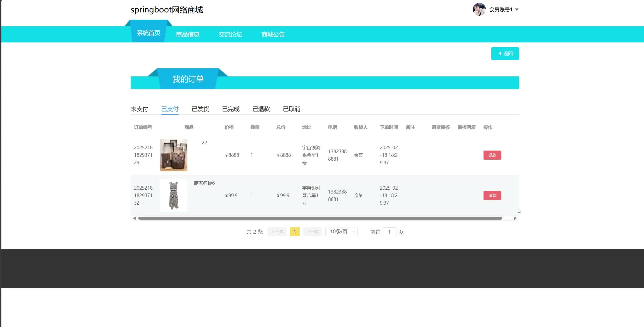The width and height of the screenshot is (644, 327).
Task: Click the handbag product thumbnail
Action: pyautogui.click(x=173, y=155)
